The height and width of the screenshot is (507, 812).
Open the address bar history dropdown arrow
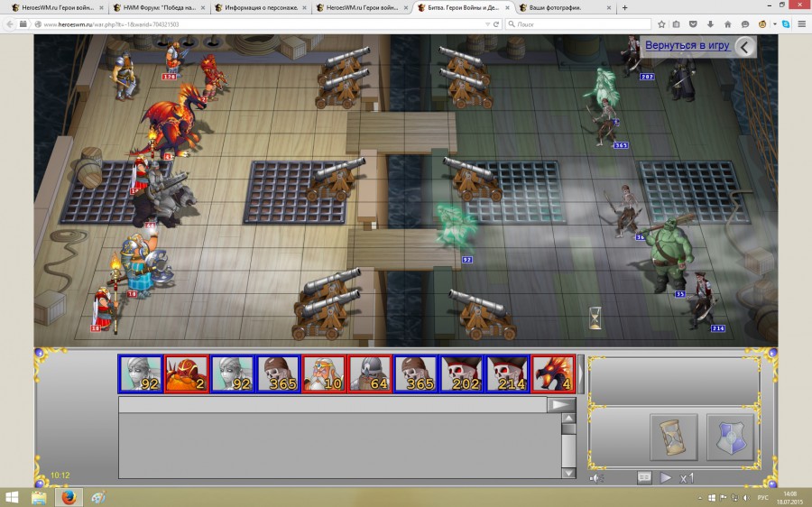pyautogui.click(x=487, y=23)
